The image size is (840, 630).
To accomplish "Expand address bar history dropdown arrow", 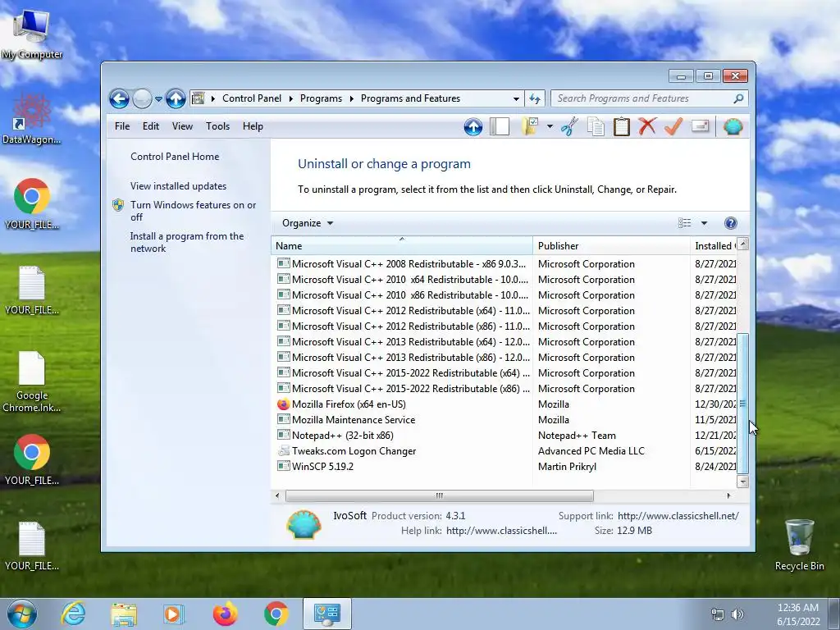I will coord(516,99).
